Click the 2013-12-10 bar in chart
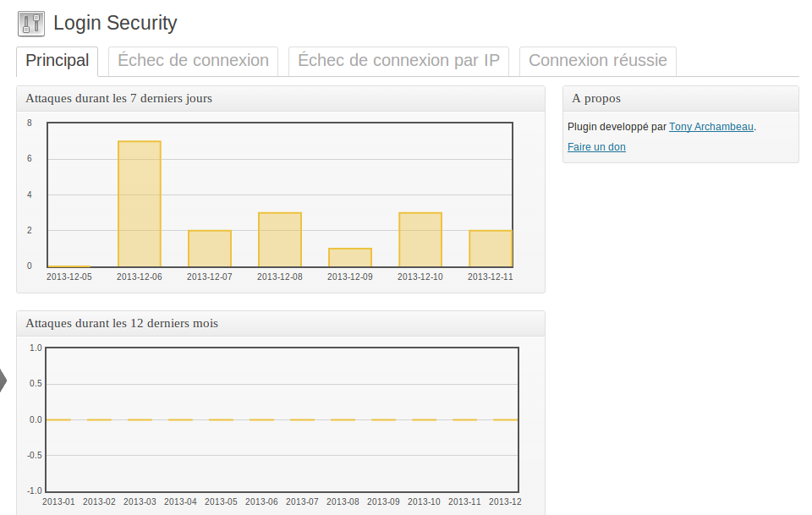This screenshot has height=515, width=812. click(420, 239)
